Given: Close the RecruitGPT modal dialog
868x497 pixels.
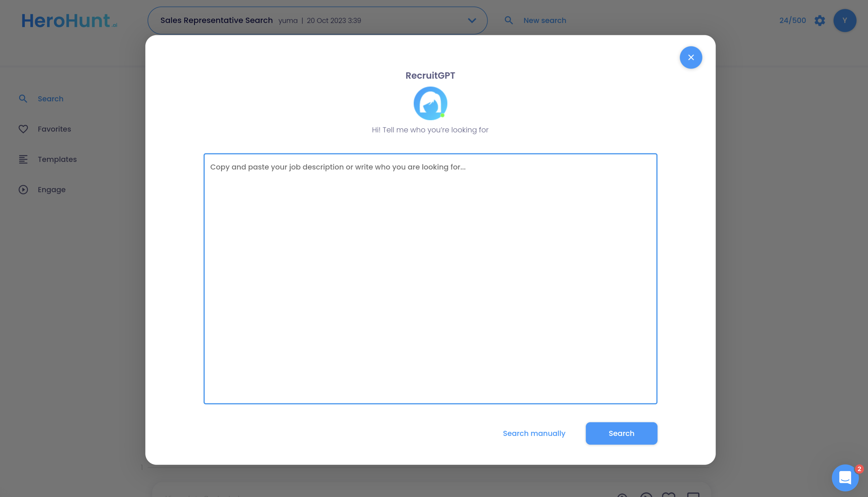Looking at the screenshot, I should click(x=690, y=57).
